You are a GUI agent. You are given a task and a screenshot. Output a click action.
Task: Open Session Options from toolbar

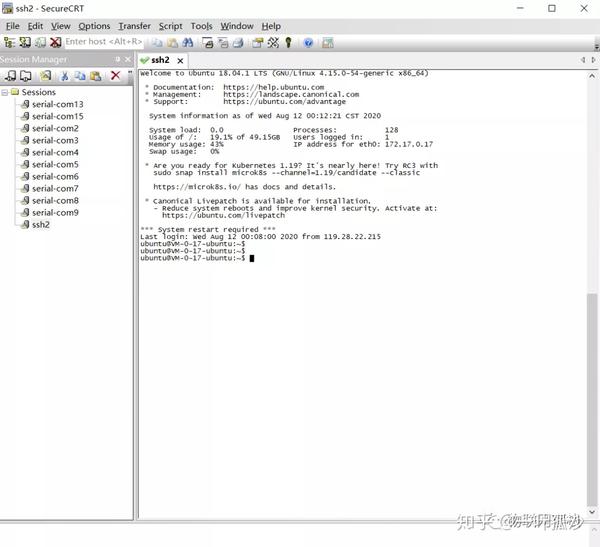tap(258, 42)
